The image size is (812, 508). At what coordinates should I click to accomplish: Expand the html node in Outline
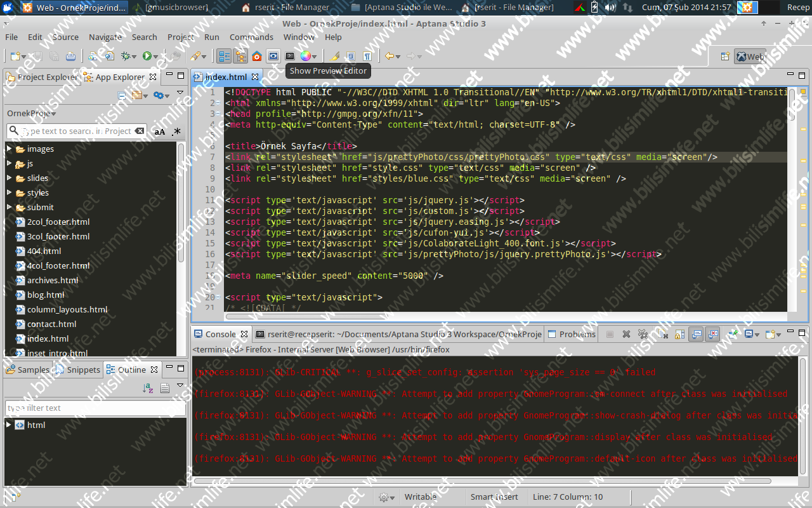[9, 425]
